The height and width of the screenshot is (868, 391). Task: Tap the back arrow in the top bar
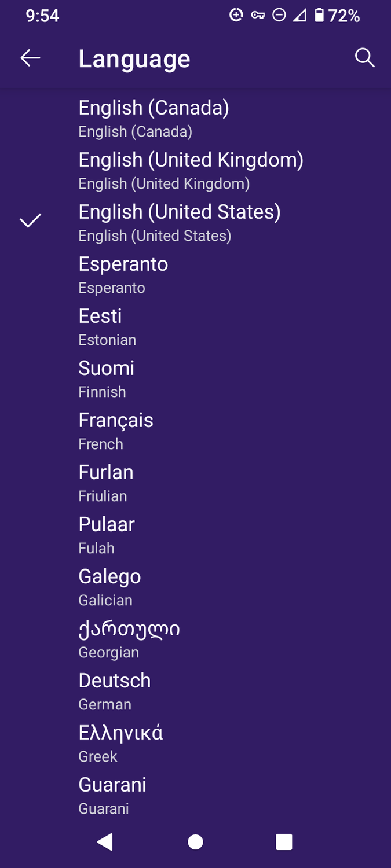[30, 57]
